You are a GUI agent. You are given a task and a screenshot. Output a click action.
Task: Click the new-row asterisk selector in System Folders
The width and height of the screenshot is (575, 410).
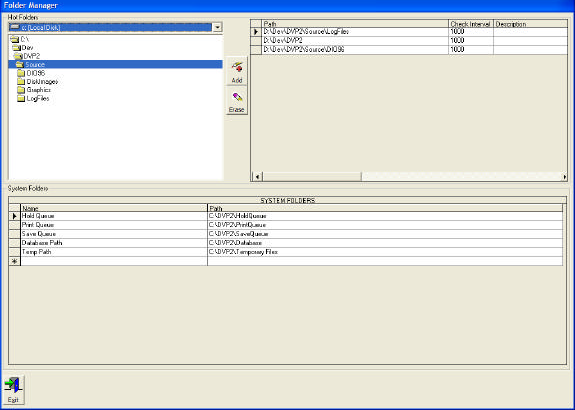click(x=15, y=261)
